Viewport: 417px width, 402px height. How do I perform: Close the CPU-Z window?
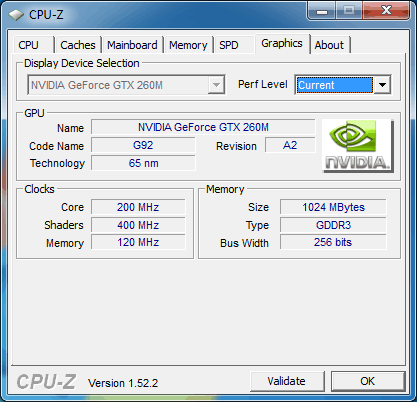pos(386,11)
